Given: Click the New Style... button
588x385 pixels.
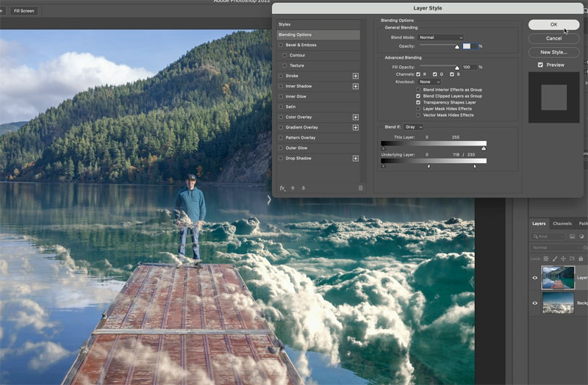Looking at the screenshot, I should 554,52.
